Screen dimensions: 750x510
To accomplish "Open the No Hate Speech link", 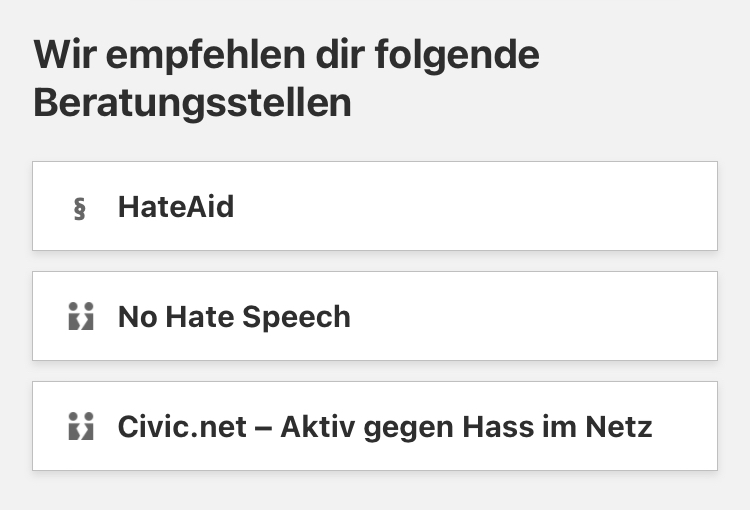I will (234, 317).
